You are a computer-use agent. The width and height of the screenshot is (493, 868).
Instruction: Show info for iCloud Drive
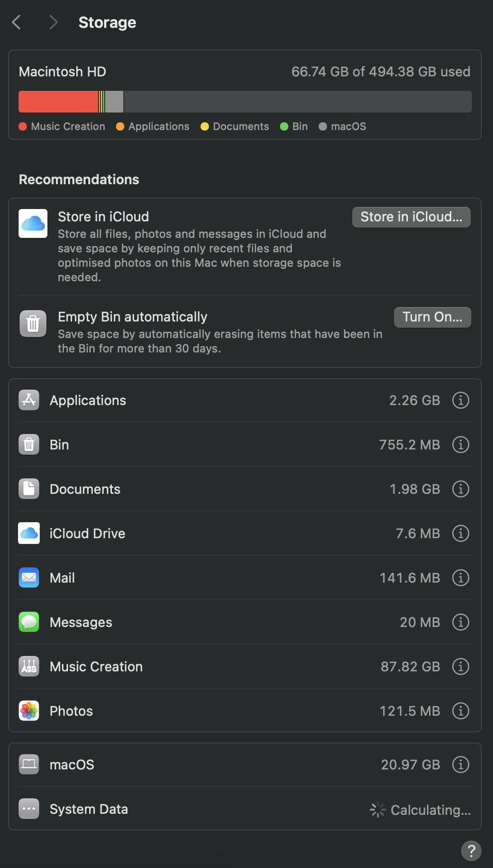461,533
